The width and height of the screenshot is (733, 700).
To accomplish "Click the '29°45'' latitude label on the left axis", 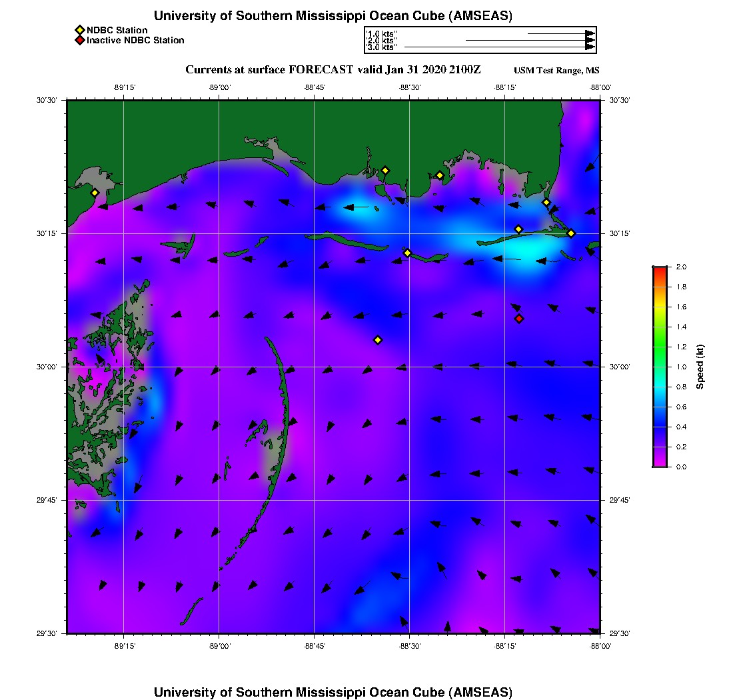I will tap(47, 501).
